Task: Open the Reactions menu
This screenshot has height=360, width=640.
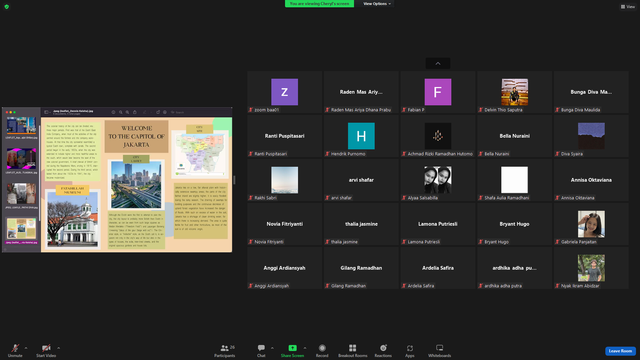Action: 383,350
